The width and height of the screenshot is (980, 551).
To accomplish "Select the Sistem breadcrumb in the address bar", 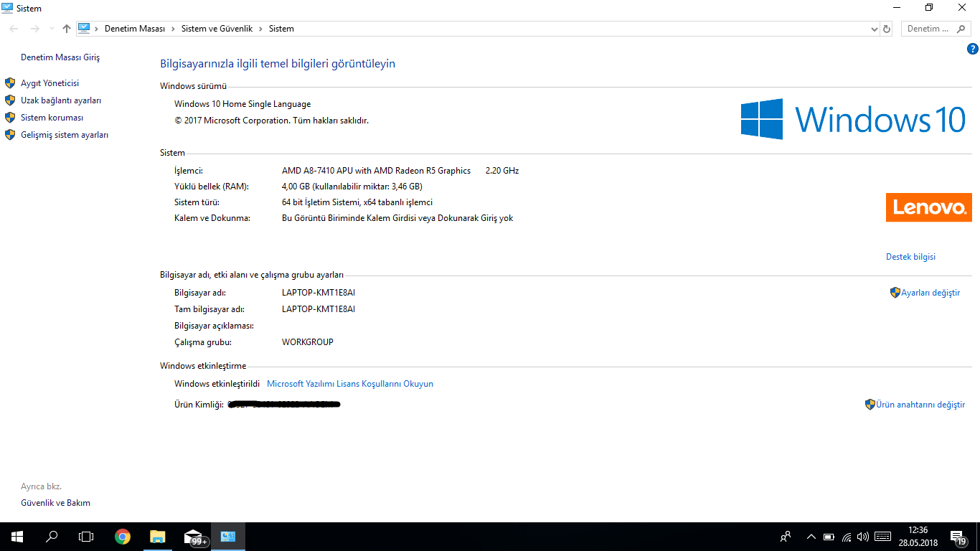I will pyautogui.click(x=281, y=29).
